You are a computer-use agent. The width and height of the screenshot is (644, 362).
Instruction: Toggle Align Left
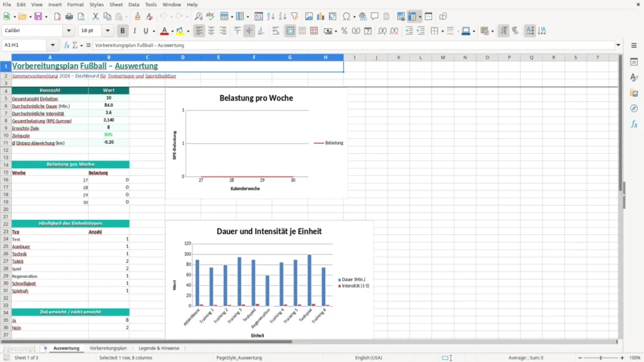click(x=199, y=31)
